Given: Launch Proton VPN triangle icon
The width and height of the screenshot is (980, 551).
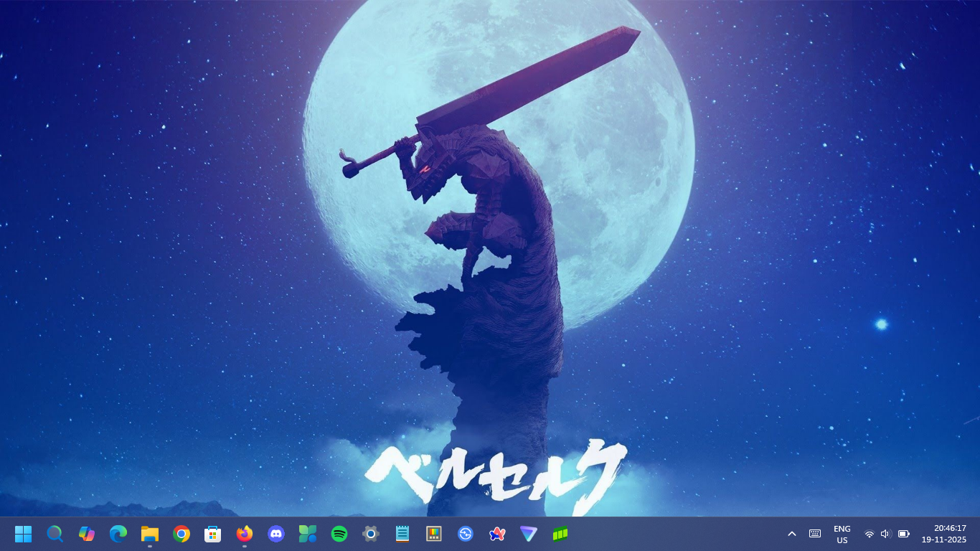Looking at the screenshot, I should coord(529,534).
